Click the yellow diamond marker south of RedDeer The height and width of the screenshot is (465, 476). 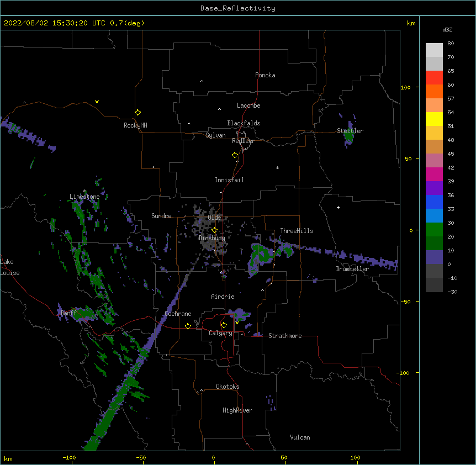click(235, 155)
